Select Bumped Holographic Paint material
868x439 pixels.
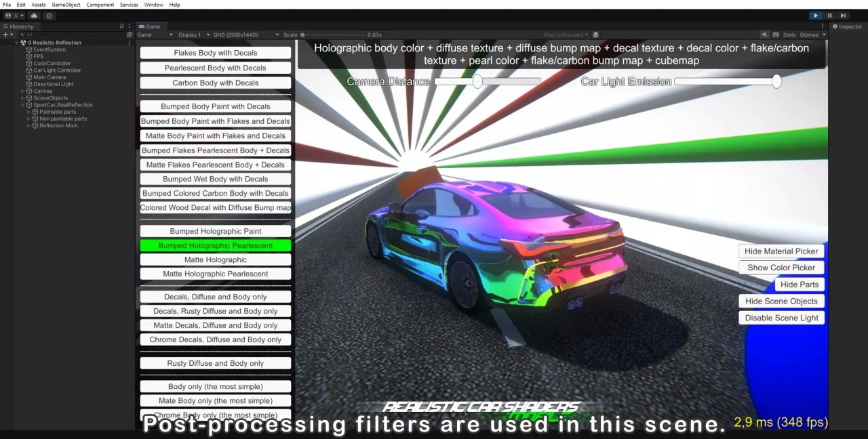pyautogui.click(x=216, y=231)
